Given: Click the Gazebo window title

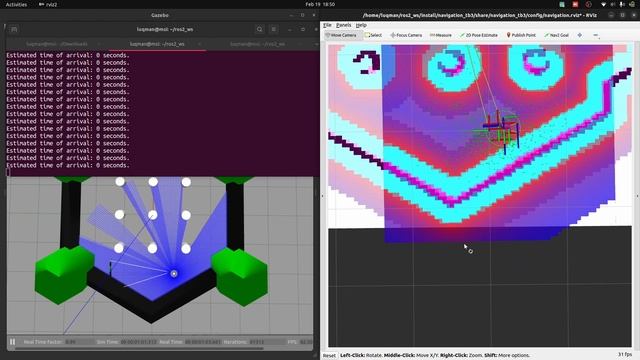Looking at the screenshot, I should pyautogui.click(x=160, y=15).
